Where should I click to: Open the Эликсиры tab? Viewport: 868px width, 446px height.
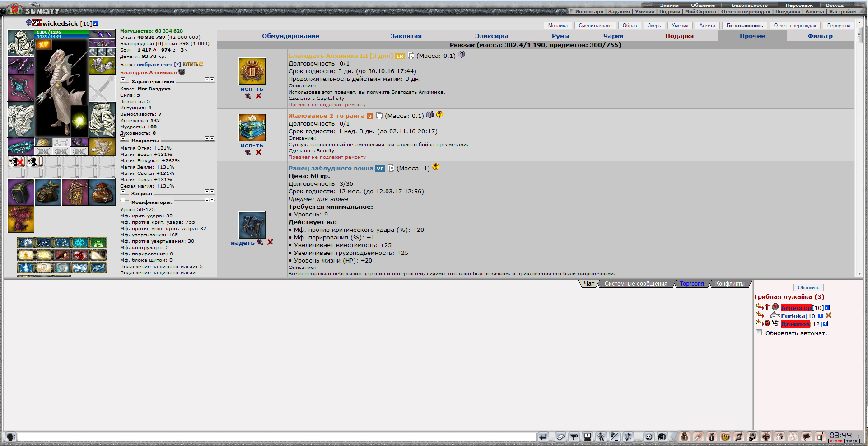pyautogui.click(x=491, y=36)
